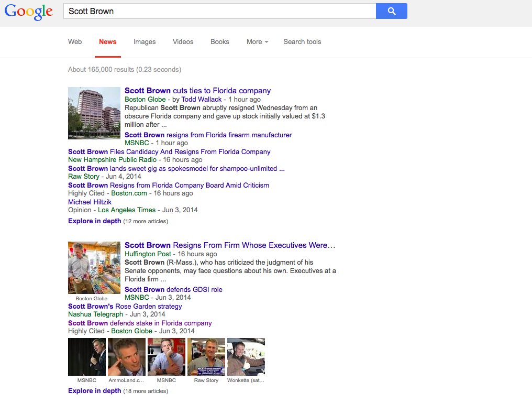
Task: Open the Florida office building thumbnail
Action: point(94,113)
